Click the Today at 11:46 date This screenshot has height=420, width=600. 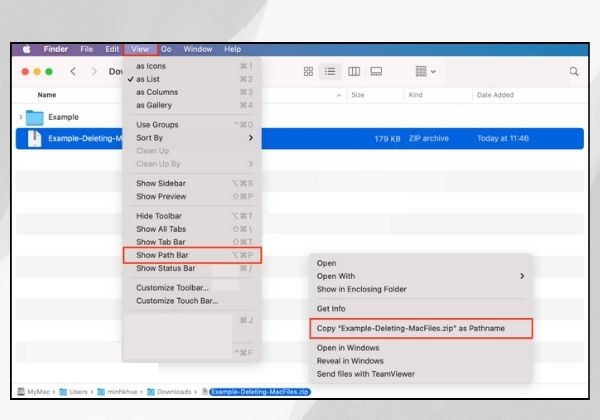502,138
